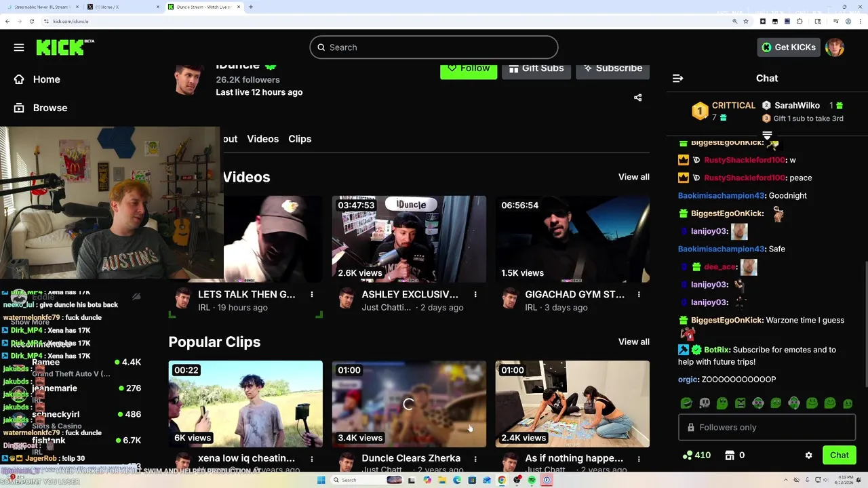Open chat settings gear

click(808, 455)
